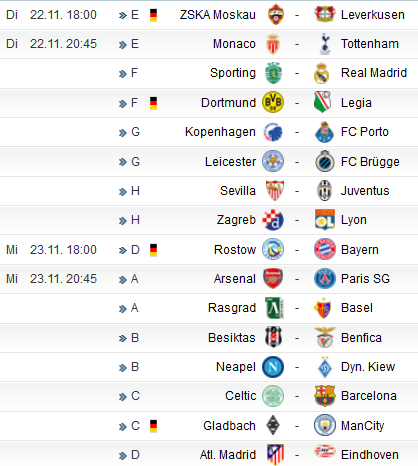The width and height of the screenshot is (418, 466).
Task: Open the Leverkusen team link
Action: tap(373, 15)
